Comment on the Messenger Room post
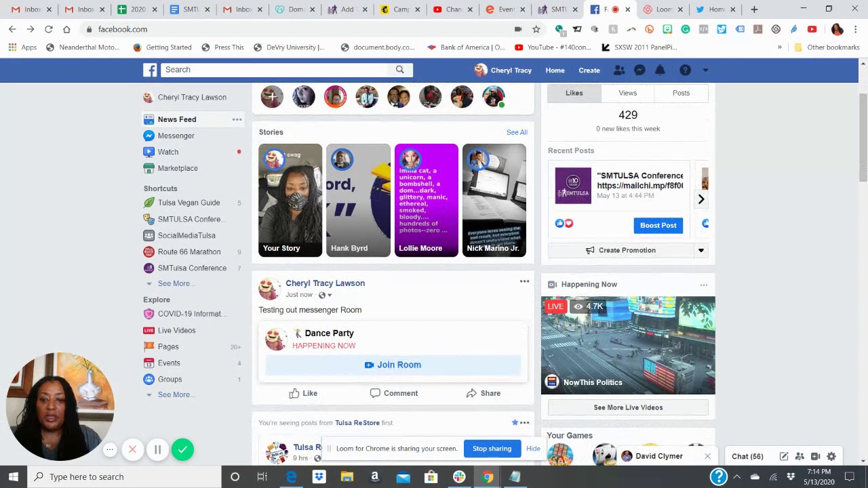 (393, 393)
